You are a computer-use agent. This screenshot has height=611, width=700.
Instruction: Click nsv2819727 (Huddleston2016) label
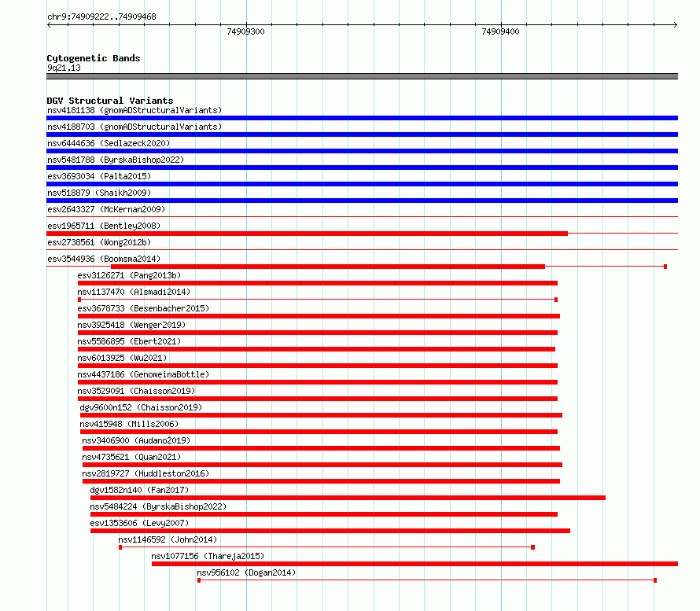pyautogui.click(x=146, y=473)
